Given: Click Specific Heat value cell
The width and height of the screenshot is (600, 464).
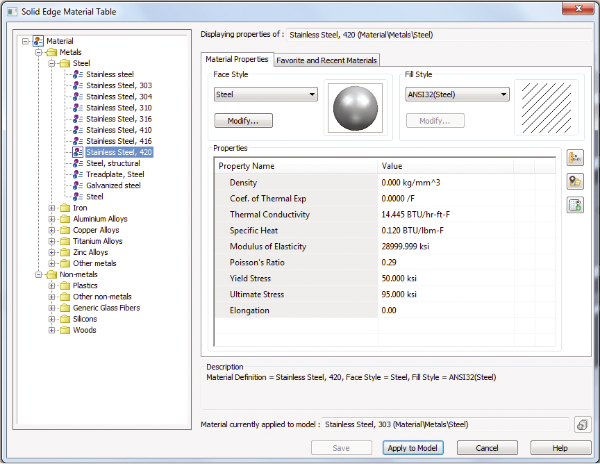Looking at the screenshot, I should pyautogui.click(x=445, y=231).
